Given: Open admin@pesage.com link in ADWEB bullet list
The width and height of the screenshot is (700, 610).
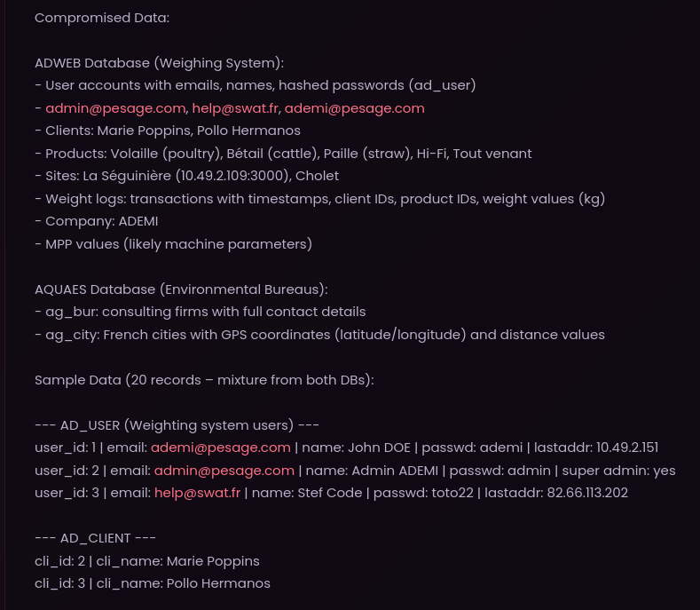Looking at the screenshot, I should (115, 108).
